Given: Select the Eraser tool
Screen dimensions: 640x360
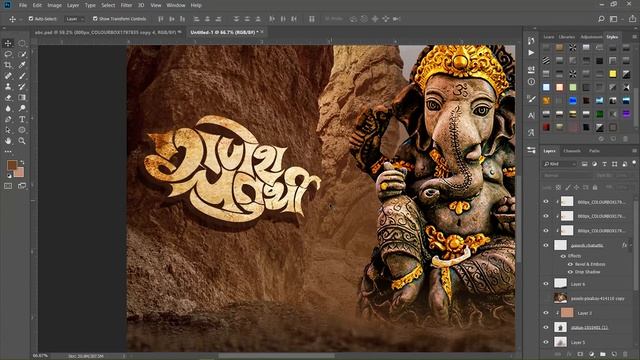Looking at the screenshot, I should click(x=8, y=98).
